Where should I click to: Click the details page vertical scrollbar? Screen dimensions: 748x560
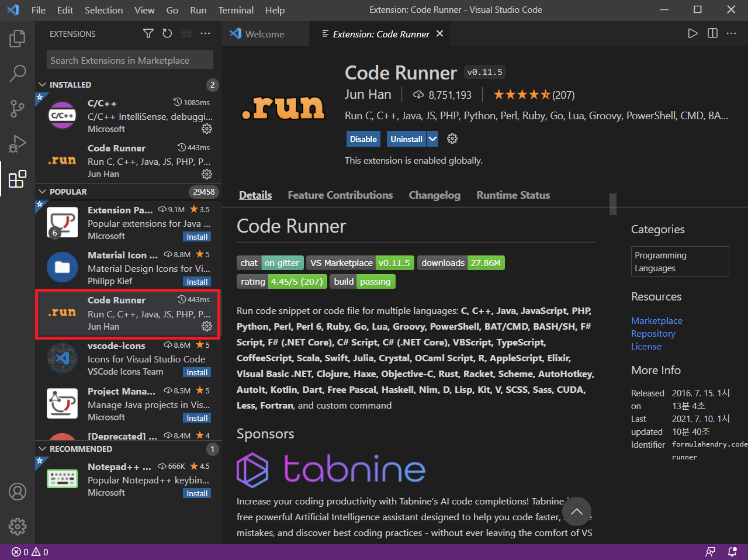click(x=613, y=204)
